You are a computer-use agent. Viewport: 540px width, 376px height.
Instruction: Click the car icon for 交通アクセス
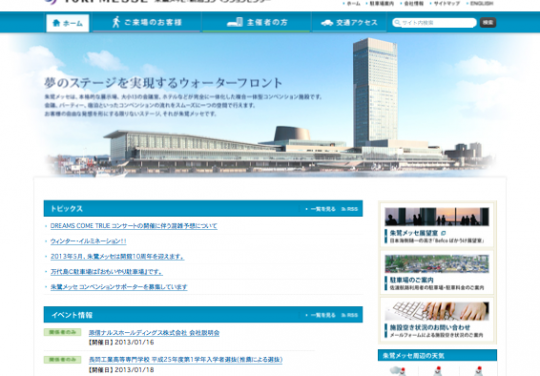pyautogui.click(x=327, y=23)
